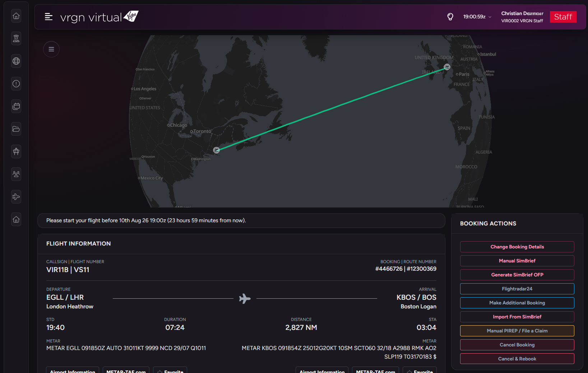Click the STA value 03:04
Viewport: 588px width, 373px height.
(x=426, y=327)
